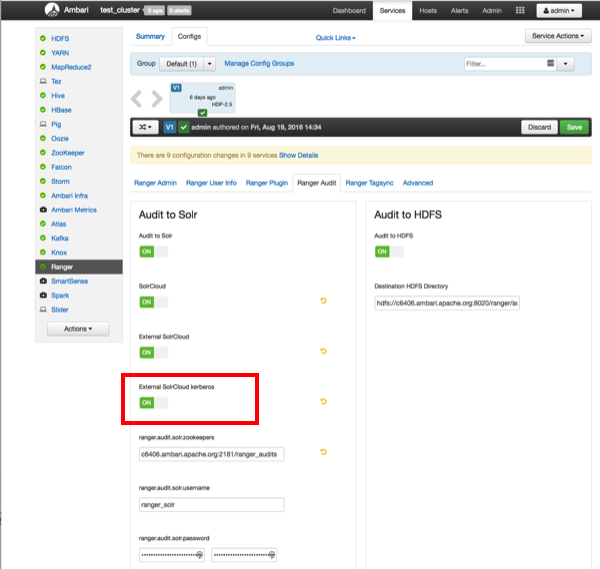Screen dimensions: 600x569
Task: Click the Tez client laptop icon
Action: pyautogui.click(x=43, y=81)
